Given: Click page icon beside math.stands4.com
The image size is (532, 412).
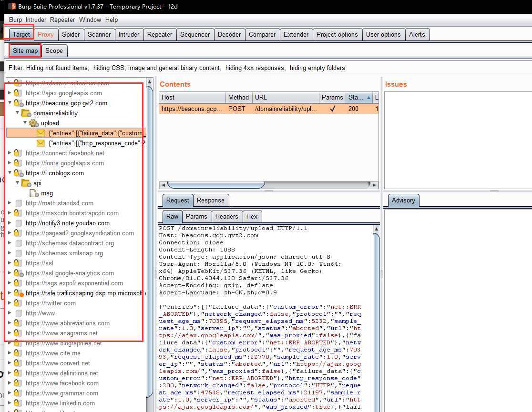Looking at the screenshot, I should [x=19, y=203].
